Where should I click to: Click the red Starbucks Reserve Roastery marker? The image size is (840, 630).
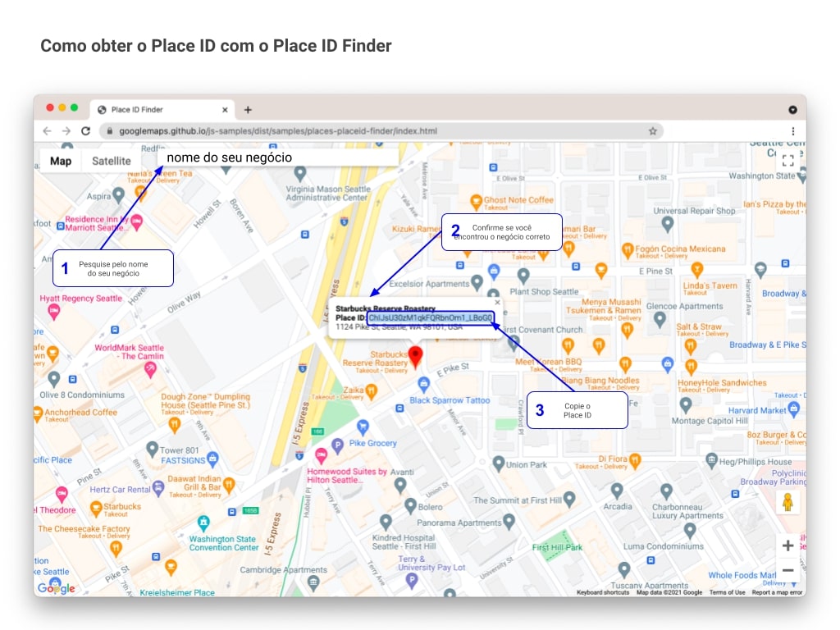(415, 356)
